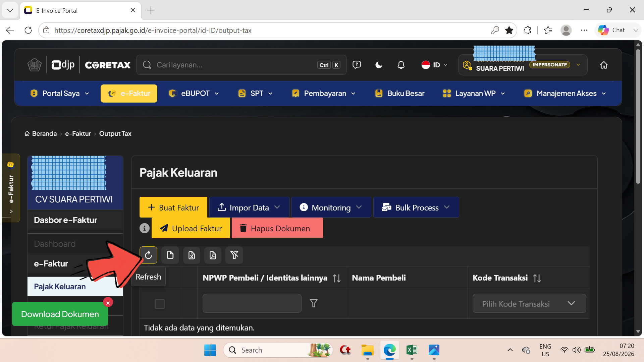
Task: Click the Nama Pembeli column header
Action: (379, 278)
